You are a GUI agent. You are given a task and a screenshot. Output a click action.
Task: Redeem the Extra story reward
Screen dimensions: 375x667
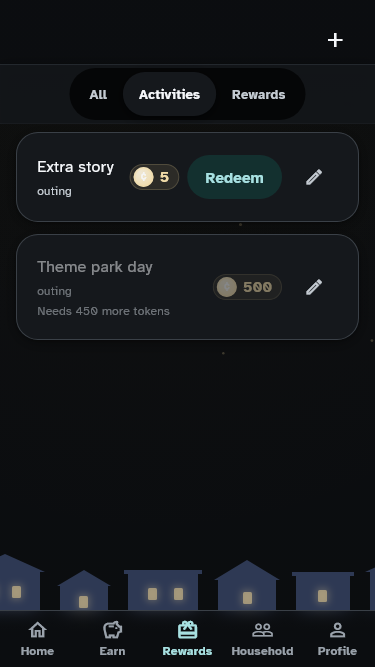(x=235, y=177)
